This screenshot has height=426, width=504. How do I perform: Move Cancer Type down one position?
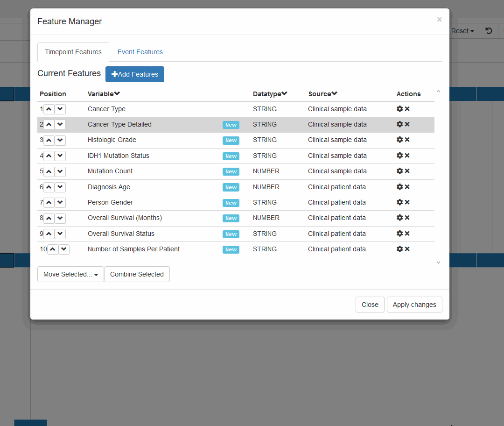[x=60, y=109]
